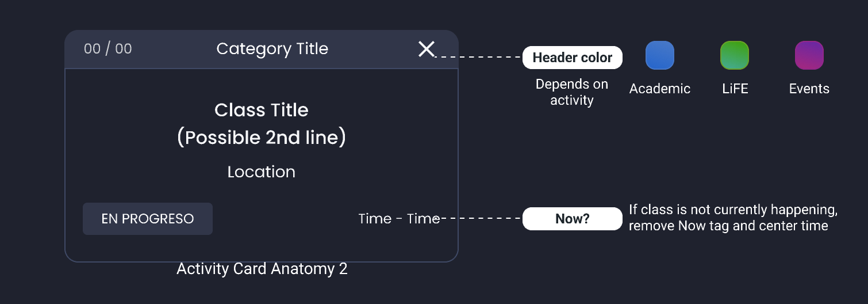The image size is (868, 304).
Task: Click the Activity Card Anatomy 2 caption
Action: tap(262, 269)
